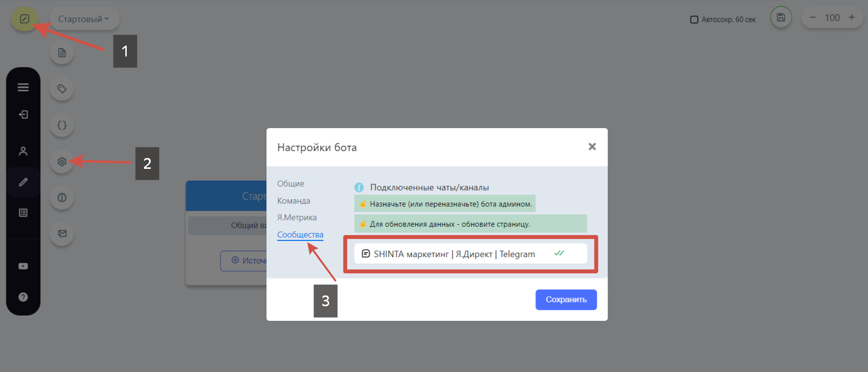
Task: Close the Настройки бота dialog
Action: coord(592,147)
